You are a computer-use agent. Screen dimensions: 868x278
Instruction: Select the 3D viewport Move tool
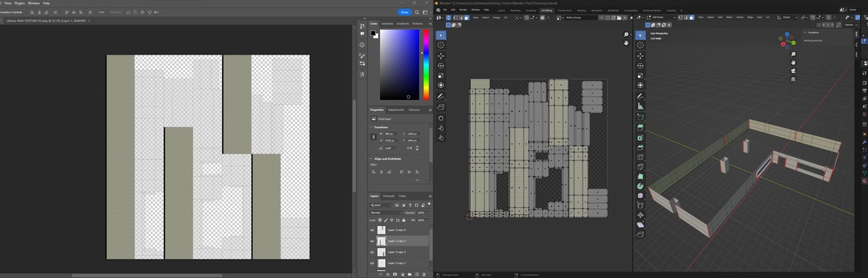click(x=640, y=55)
